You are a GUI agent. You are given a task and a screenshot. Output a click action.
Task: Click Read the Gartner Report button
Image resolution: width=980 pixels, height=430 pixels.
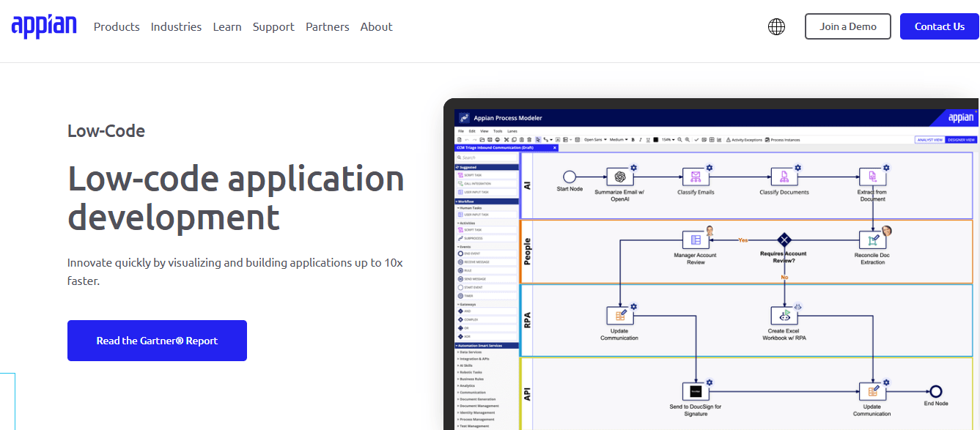157,341
